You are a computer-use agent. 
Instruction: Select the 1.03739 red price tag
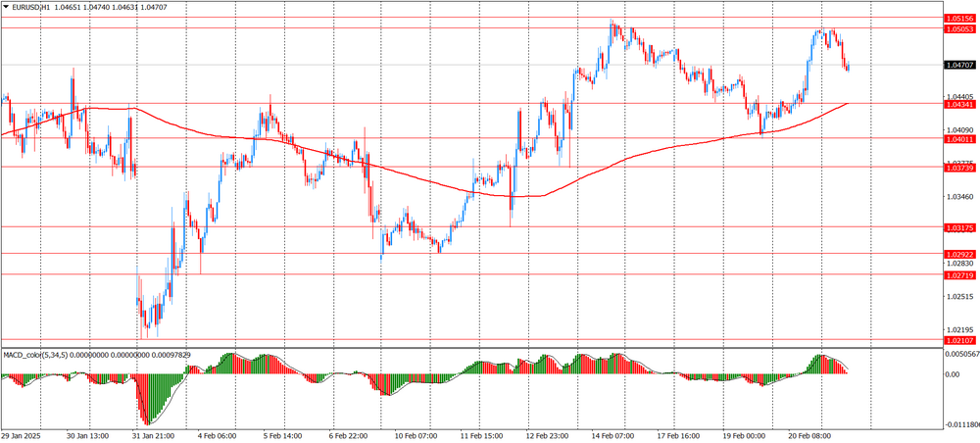point(959,169)
